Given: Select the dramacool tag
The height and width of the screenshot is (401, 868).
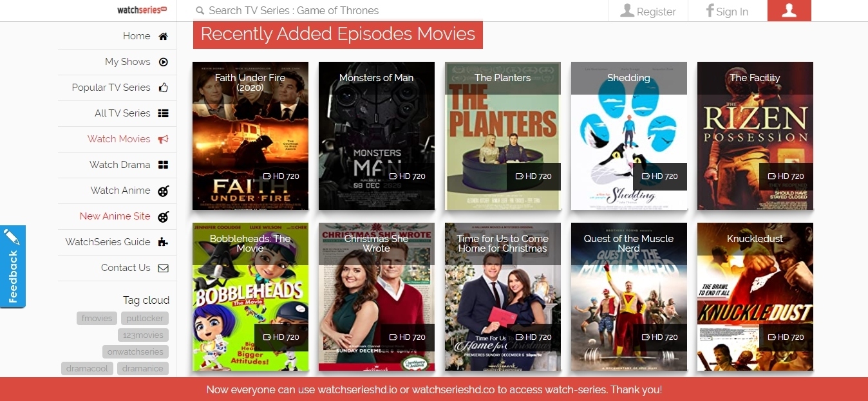Looking at the screenshot, I should (88, 368).
